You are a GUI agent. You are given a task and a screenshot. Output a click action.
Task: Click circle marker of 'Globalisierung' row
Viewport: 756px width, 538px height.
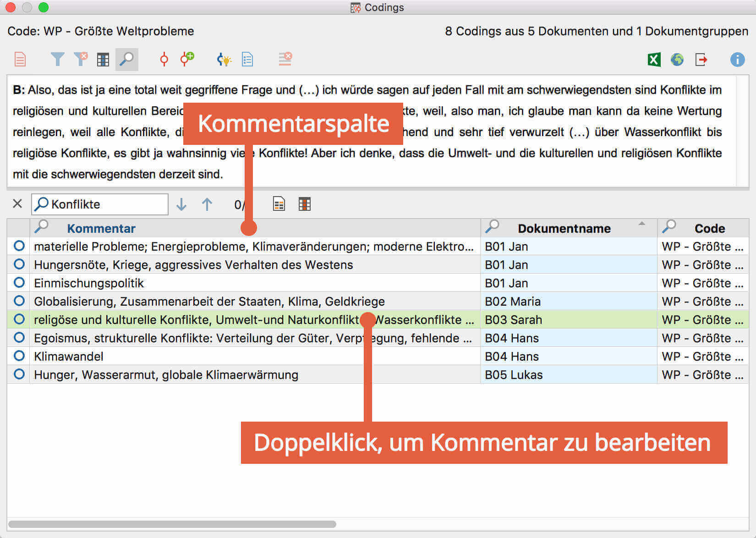pyautogui.click(x=19, y=301)
